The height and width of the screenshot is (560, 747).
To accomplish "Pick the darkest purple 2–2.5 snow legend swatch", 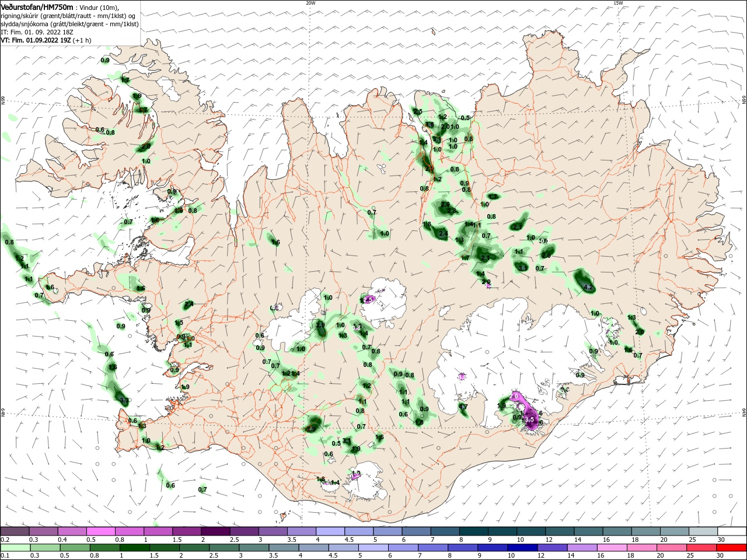I will [x=215, y=531].
